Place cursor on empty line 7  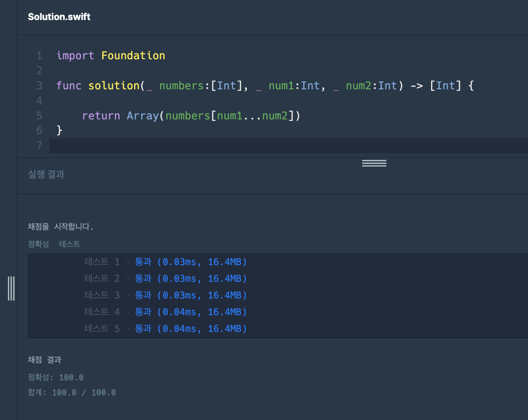point(288,145)
